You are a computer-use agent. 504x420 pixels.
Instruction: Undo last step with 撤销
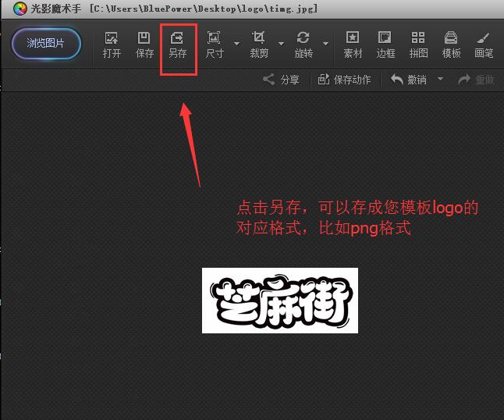409,80
